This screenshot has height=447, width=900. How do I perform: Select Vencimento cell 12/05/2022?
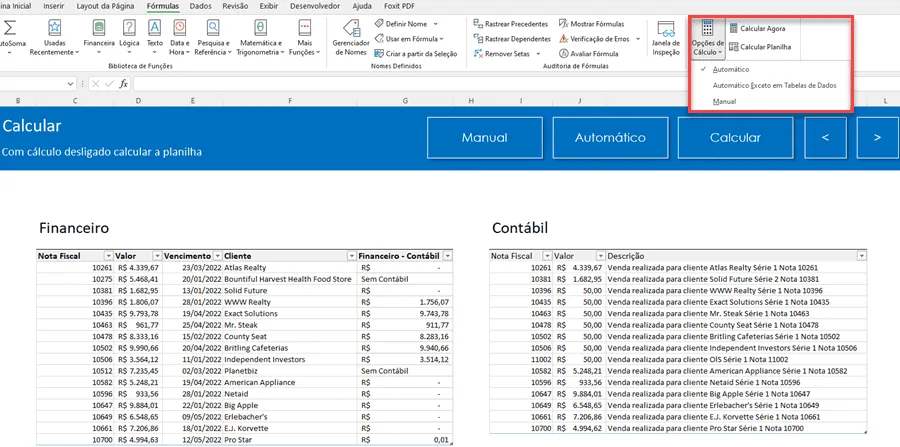coord(192,440)
